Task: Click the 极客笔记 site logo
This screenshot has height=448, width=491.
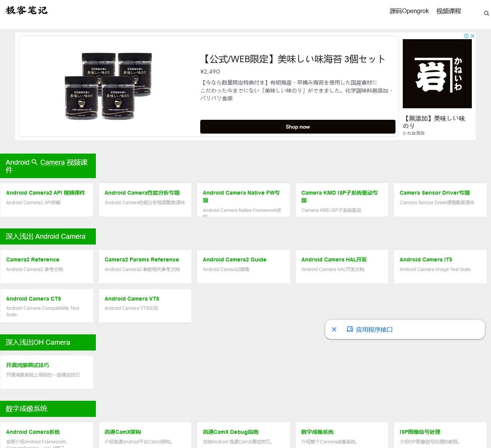Action: tap(26, 10)
